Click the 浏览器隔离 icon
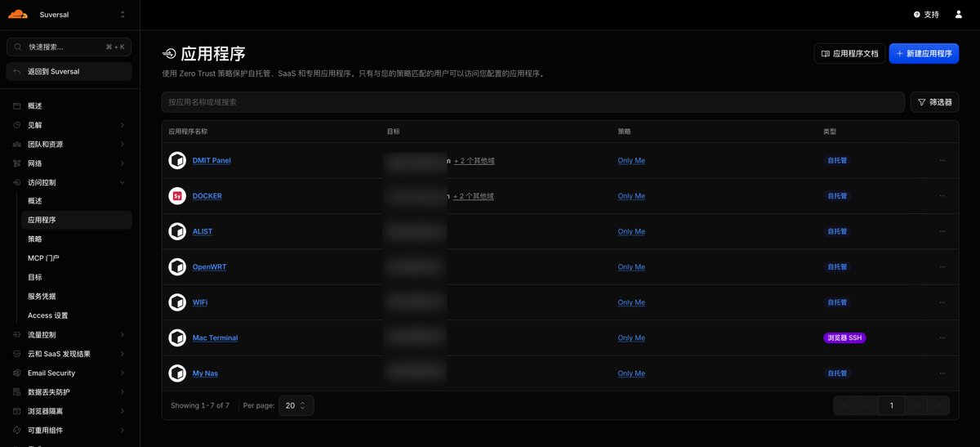The image size is (980, 447). [17, 411]
